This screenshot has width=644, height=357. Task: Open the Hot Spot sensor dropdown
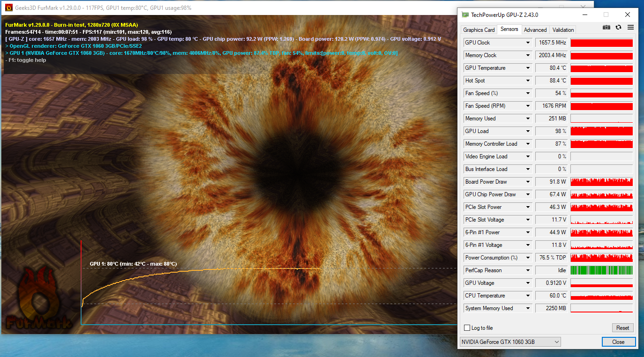click(528, 81)
